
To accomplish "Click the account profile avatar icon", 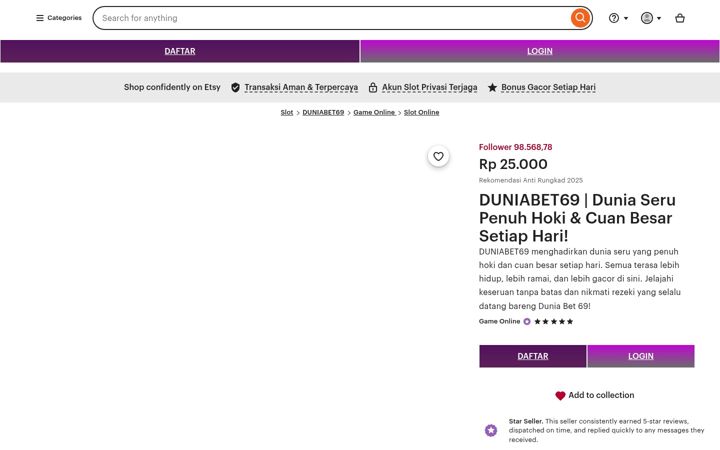I will click(x=647, y=18).
